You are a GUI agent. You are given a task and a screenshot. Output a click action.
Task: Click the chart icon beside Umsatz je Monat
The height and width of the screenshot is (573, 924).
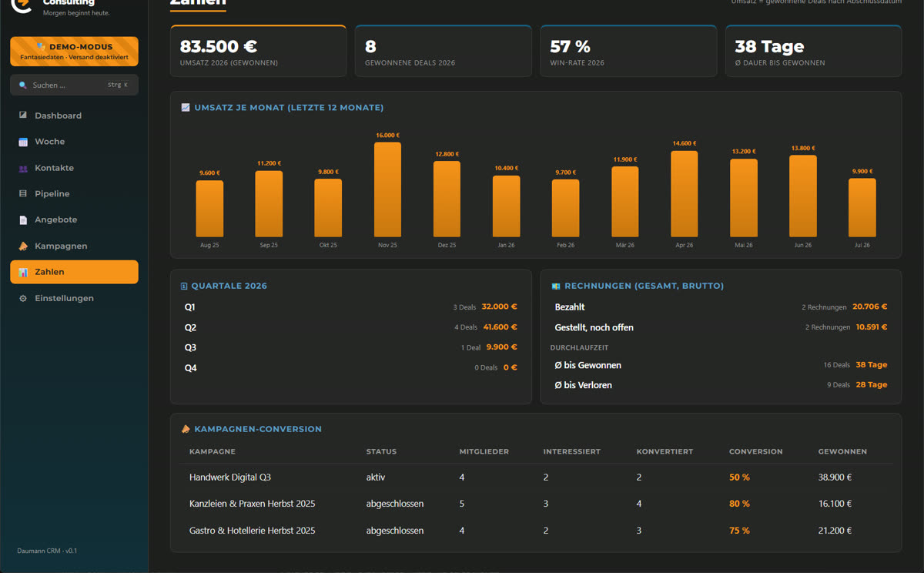(x=186, y=108)
